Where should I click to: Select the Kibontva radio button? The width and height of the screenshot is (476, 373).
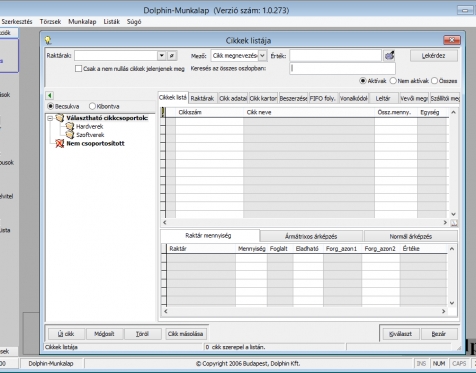click(92, 106)
